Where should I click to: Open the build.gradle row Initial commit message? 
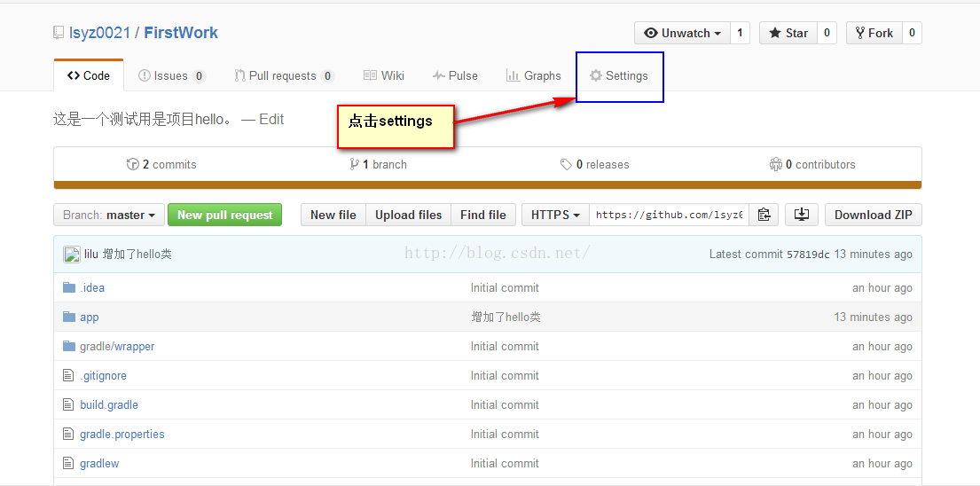[505, 404]
